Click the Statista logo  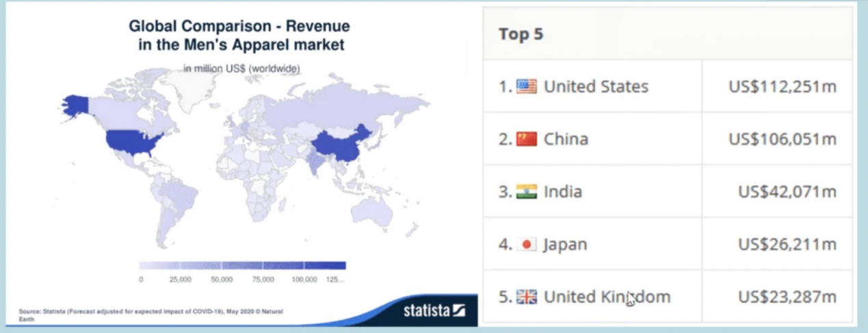434,310
